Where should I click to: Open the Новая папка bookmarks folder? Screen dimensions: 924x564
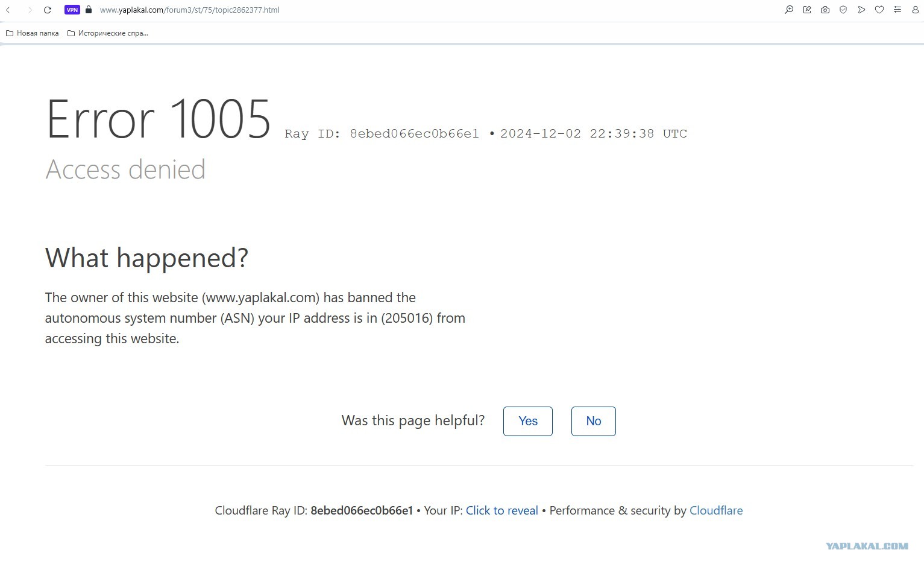(33, 33)
